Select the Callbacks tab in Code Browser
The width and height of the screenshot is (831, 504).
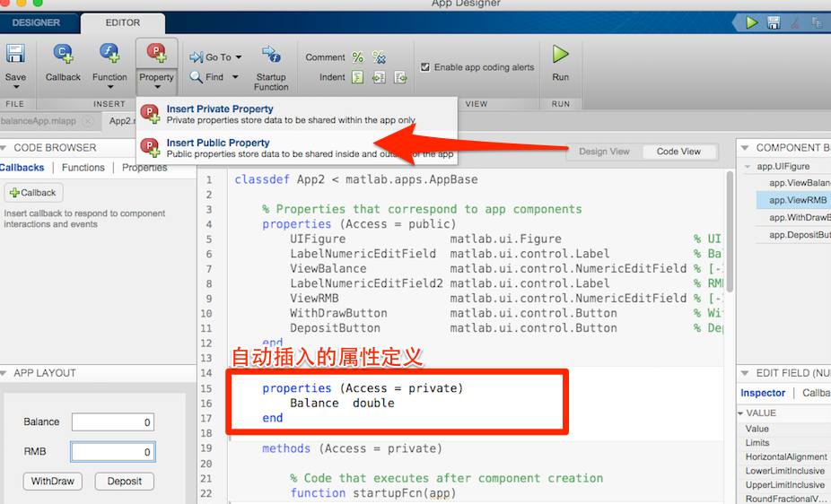22,168
